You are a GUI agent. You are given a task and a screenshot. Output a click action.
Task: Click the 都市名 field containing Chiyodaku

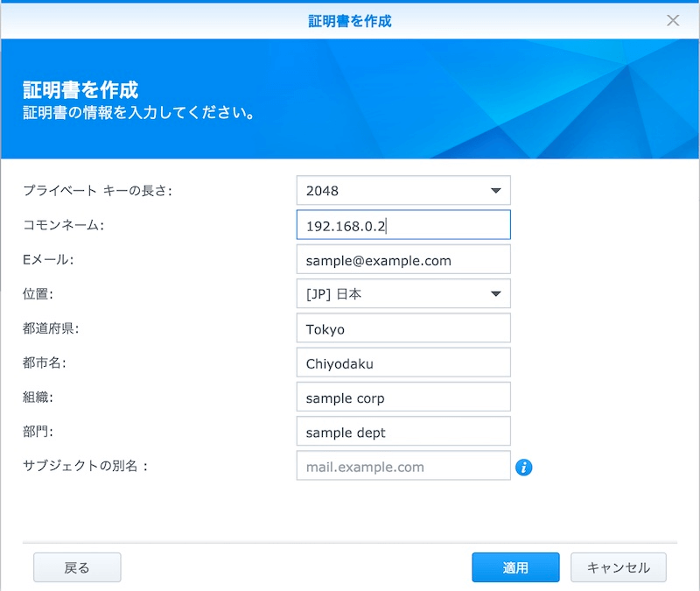click(x=403, y=363)
